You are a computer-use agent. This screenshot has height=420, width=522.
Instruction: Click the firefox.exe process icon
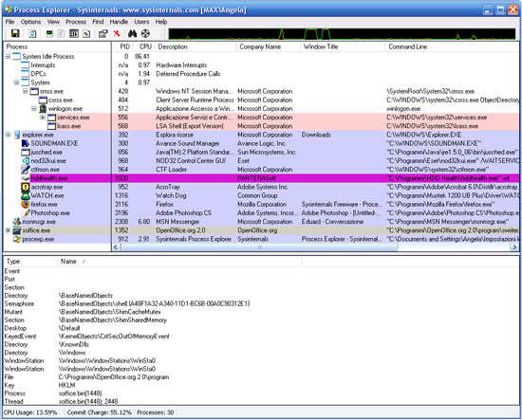26,204
